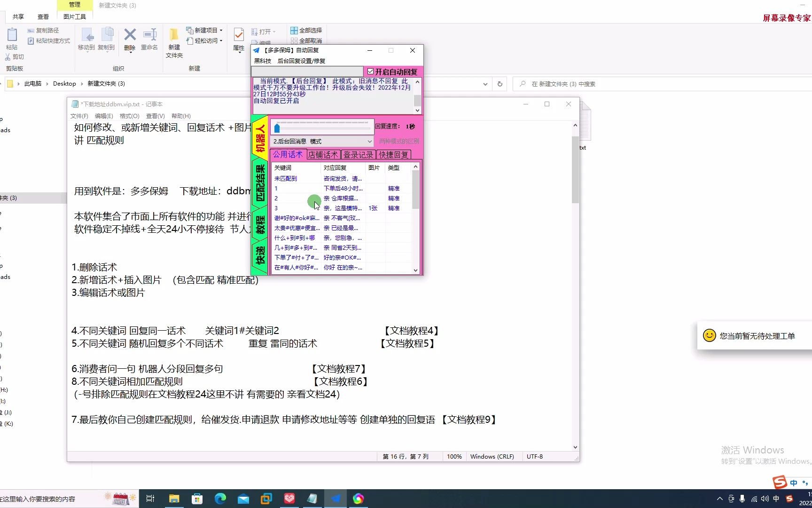
Task: Show hidden system tray icons
Action: coord(720,499)
